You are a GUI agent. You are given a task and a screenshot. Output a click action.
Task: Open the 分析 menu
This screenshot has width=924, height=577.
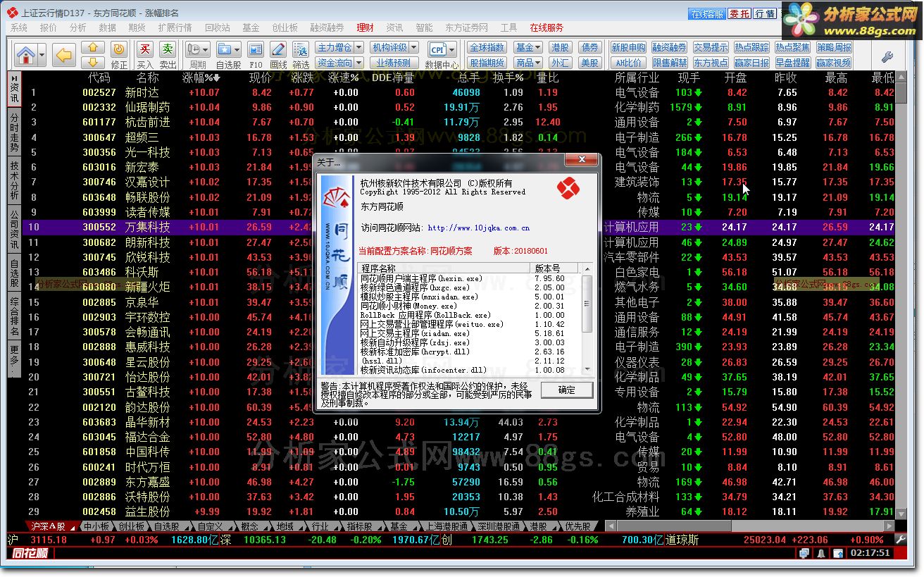tap(78, 27)
